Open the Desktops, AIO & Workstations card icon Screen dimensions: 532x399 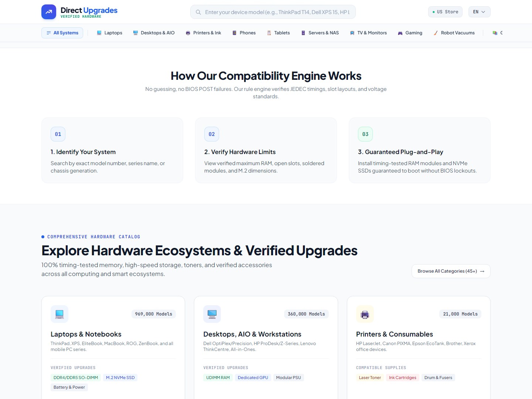tap(212, 314)
